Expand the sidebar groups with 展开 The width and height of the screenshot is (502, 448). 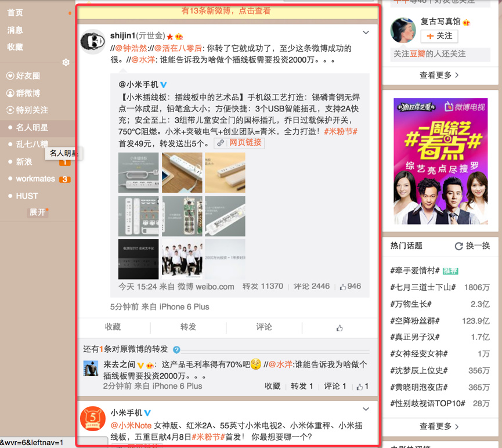38,212
